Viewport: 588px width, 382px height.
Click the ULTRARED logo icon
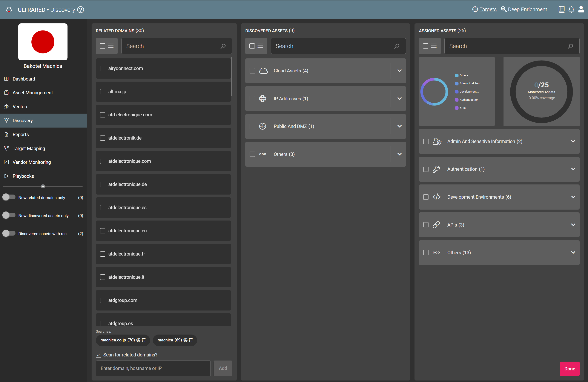pos(9,10)
